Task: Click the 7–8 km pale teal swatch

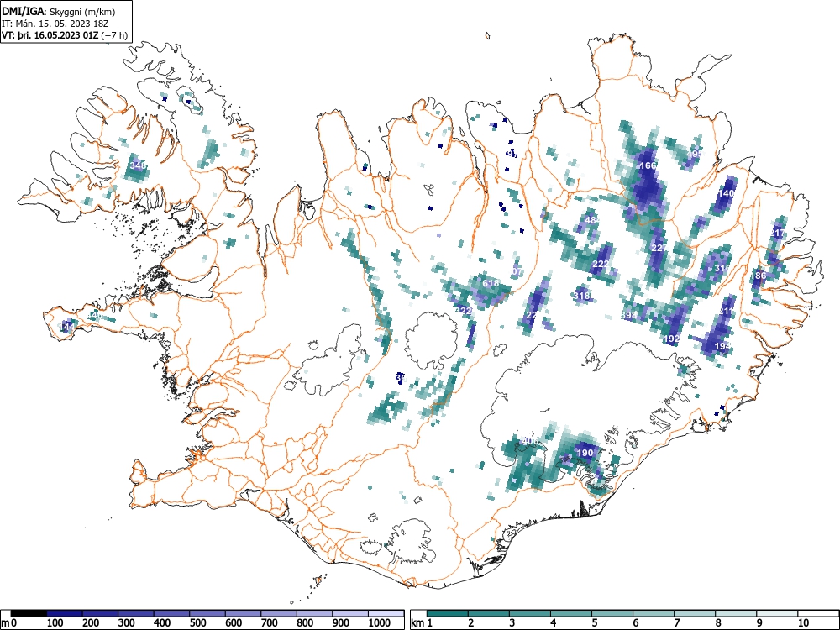Action: coord(695,613)
